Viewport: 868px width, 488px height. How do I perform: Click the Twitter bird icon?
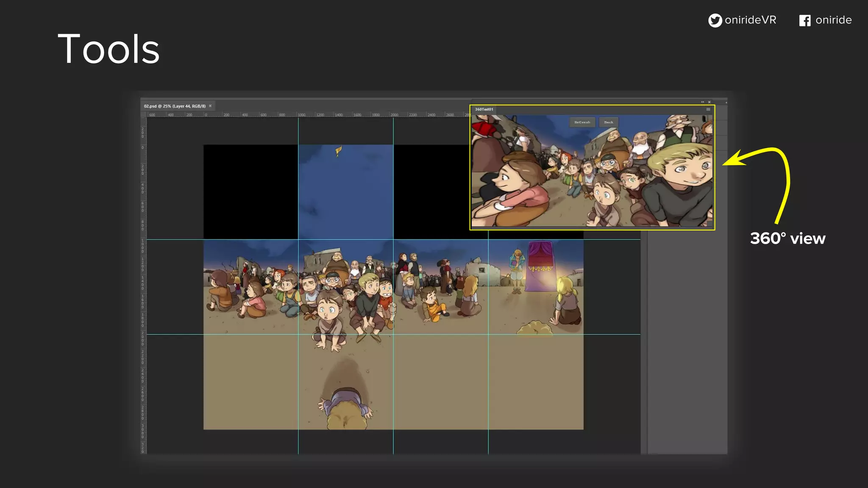[x=715, y=20]
